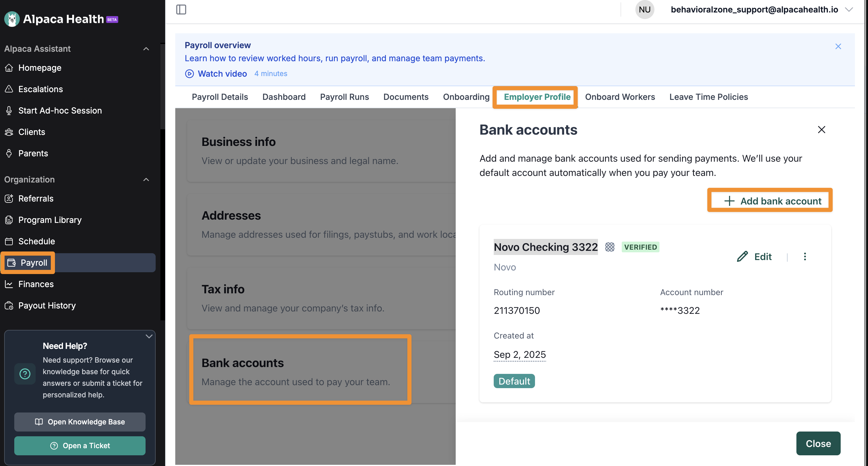Click the Watch video link

point(222,73)
